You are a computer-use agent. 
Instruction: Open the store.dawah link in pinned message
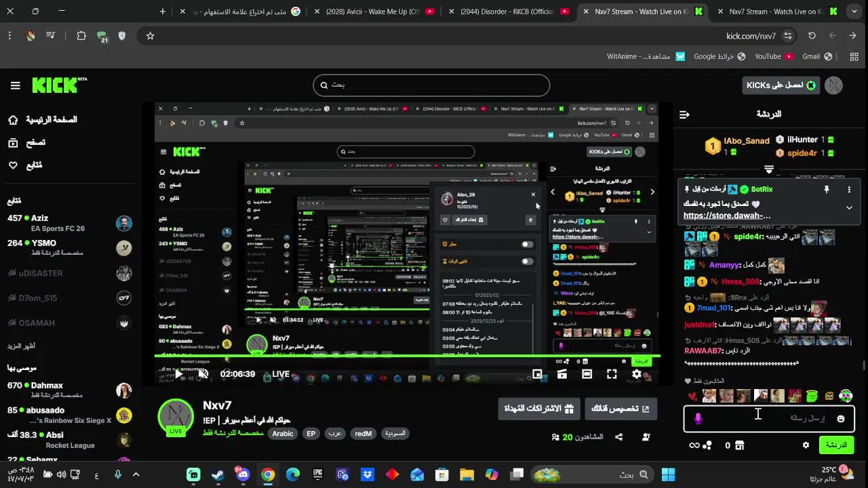pyautogui.click(x=727, y=216)
